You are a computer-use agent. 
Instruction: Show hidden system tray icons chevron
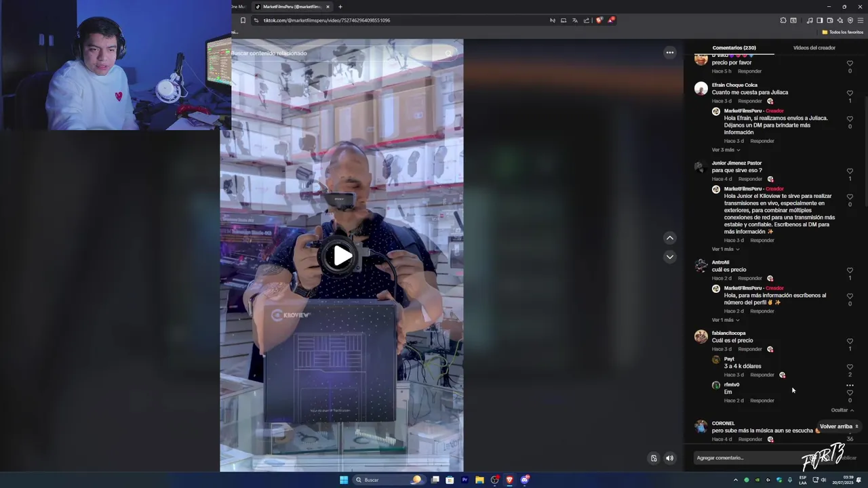pos(736,480)
